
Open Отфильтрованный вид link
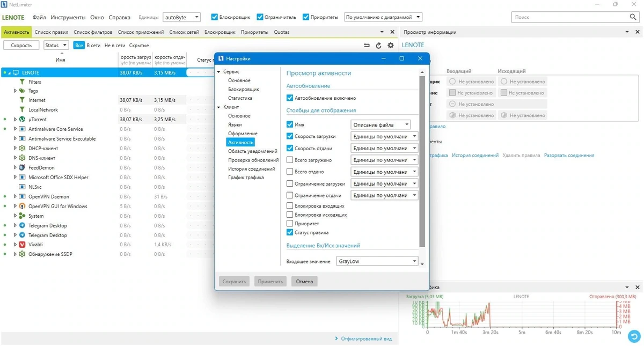[367, 339]
